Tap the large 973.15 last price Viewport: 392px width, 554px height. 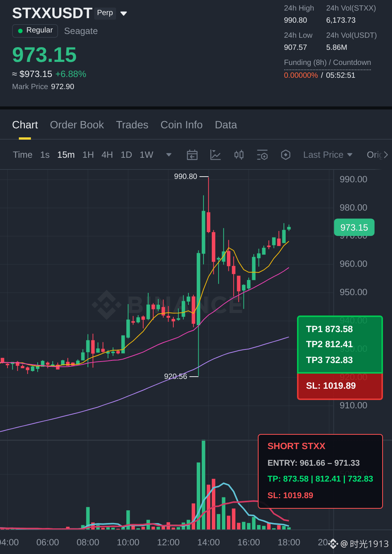pyautogui.click(x=44, y=55)
